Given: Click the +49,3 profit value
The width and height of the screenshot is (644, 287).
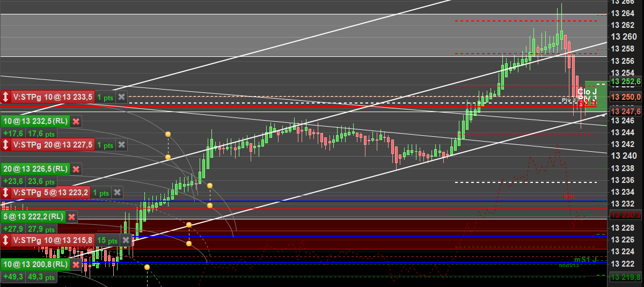Looking at the screenshot, I should point(13,277).
